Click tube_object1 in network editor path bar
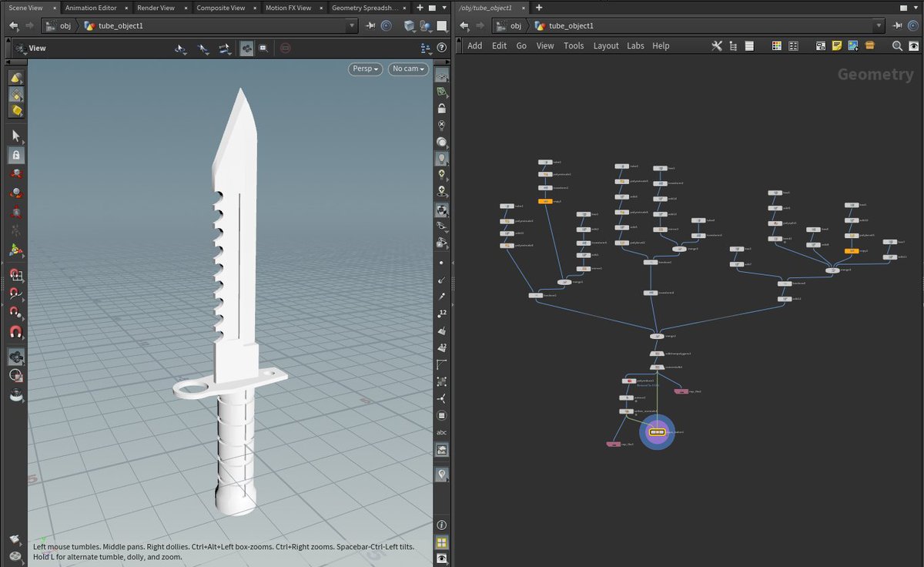 tap(570, 25)
